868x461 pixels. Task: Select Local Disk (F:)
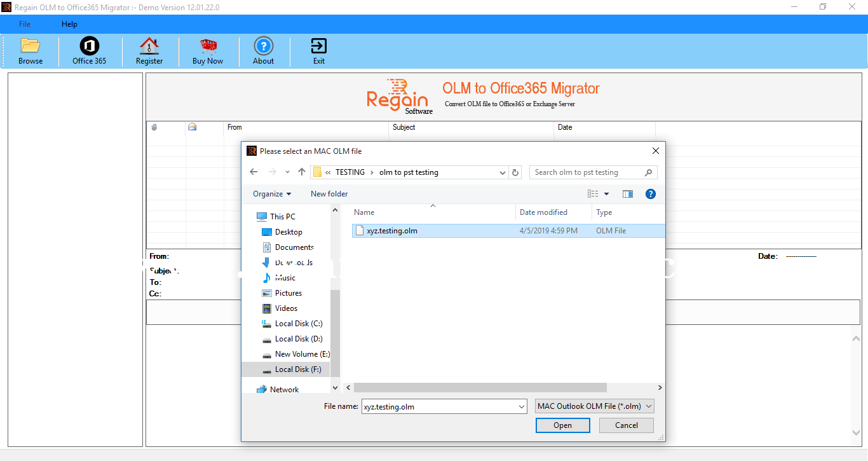click(298, 369)
